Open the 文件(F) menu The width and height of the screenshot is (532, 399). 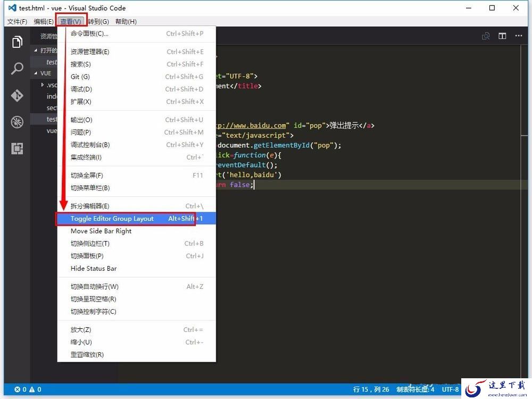click(x=18, y=22)
